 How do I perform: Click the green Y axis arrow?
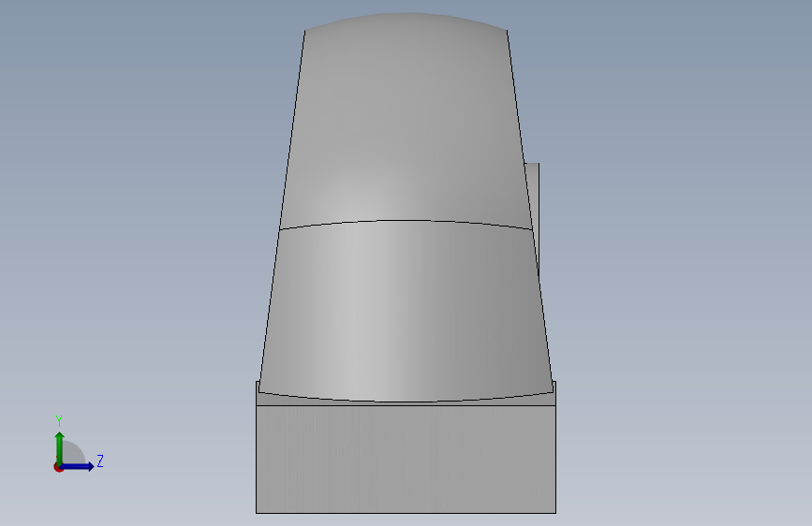60,447
